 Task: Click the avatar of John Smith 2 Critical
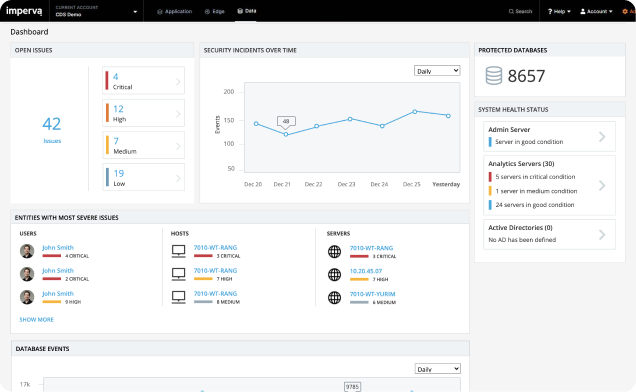tap(27, 274)
